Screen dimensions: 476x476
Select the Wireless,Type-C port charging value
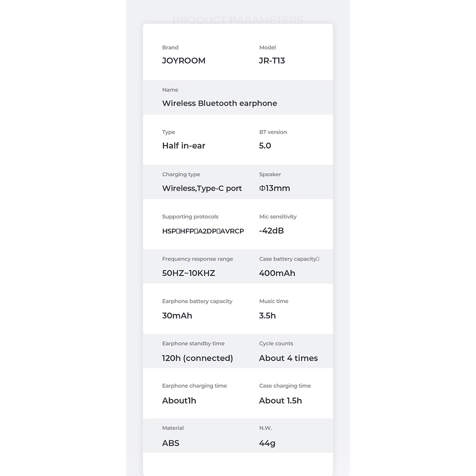(x=202, y=188)
